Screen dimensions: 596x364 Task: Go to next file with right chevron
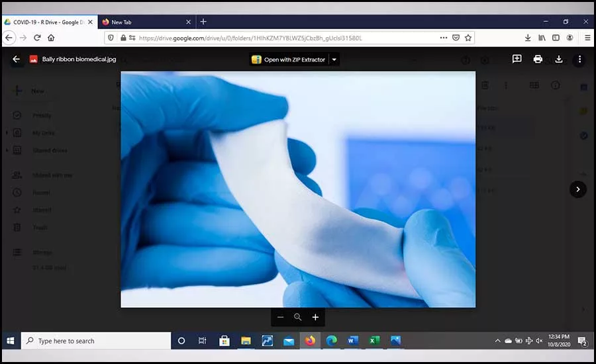coord(577,189)
